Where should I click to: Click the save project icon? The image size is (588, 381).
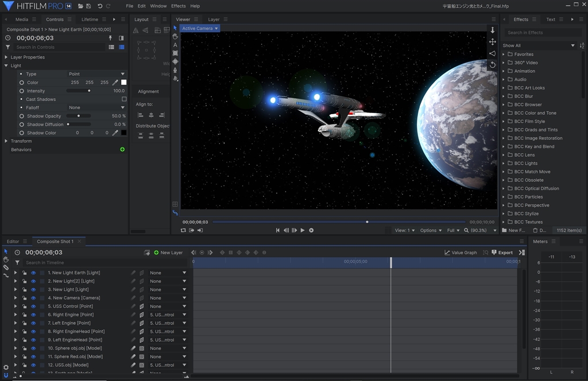88,6
